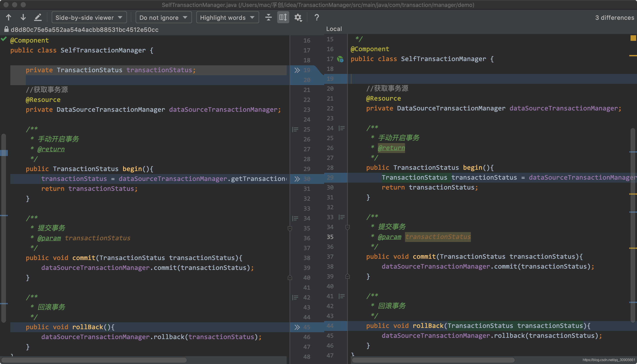Open Side-by-side viewer dropdown

click(89, 17)
